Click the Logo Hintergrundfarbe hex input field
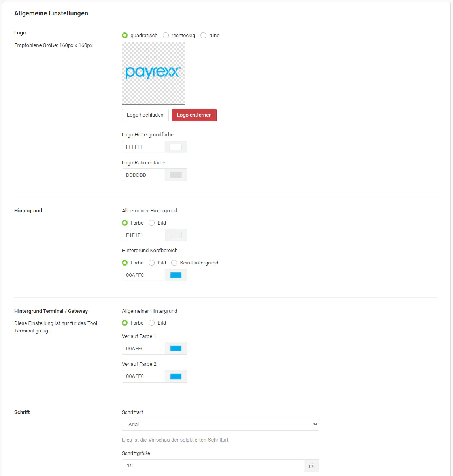Image resolution: width=453 pixels, height=476 pixels. (143, 147)
